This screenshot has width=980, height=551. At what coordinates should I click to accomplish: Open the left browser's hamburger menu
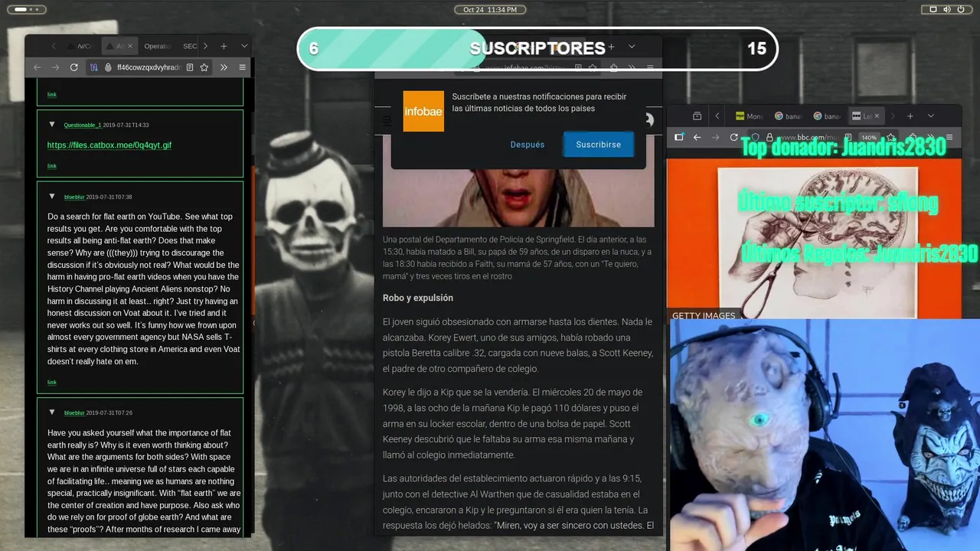[242, 67]
